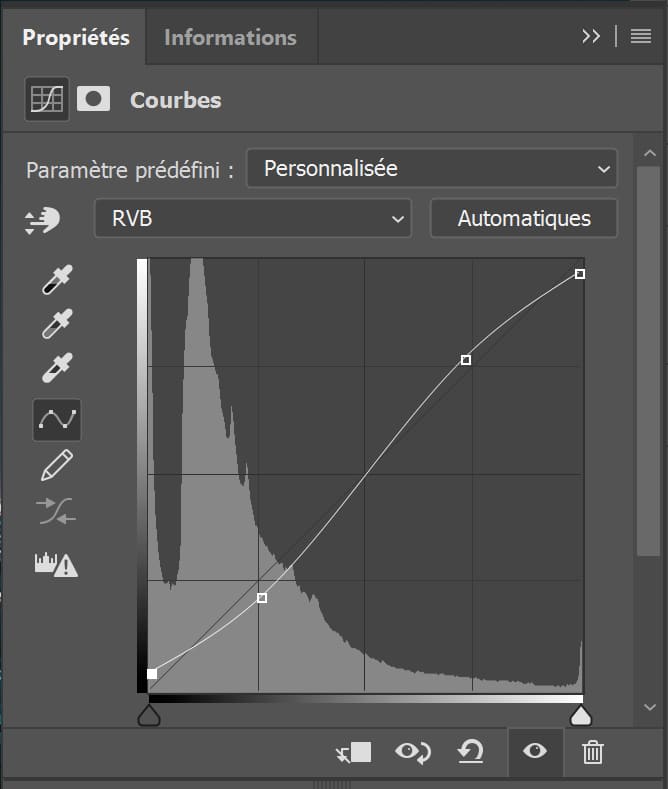
Task: Collapse the panel with double chevron
Action: [x=591, y=36]
